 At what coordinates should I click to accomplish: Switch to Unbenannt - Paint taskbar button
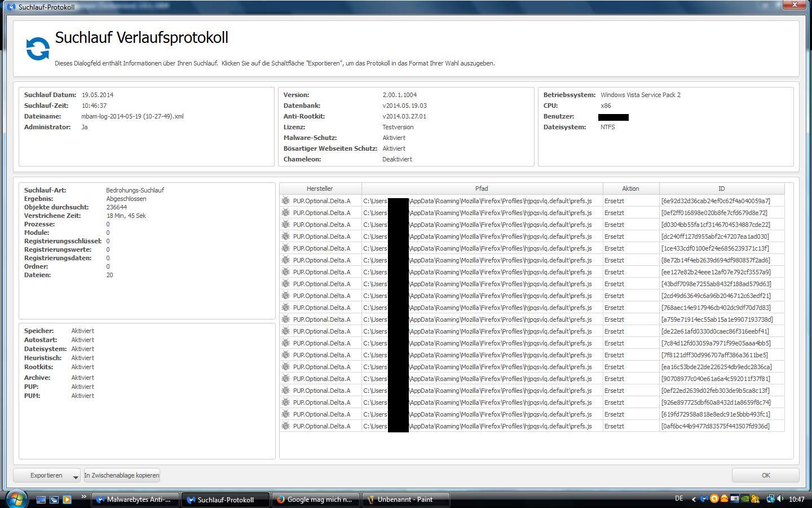point(407,500)
